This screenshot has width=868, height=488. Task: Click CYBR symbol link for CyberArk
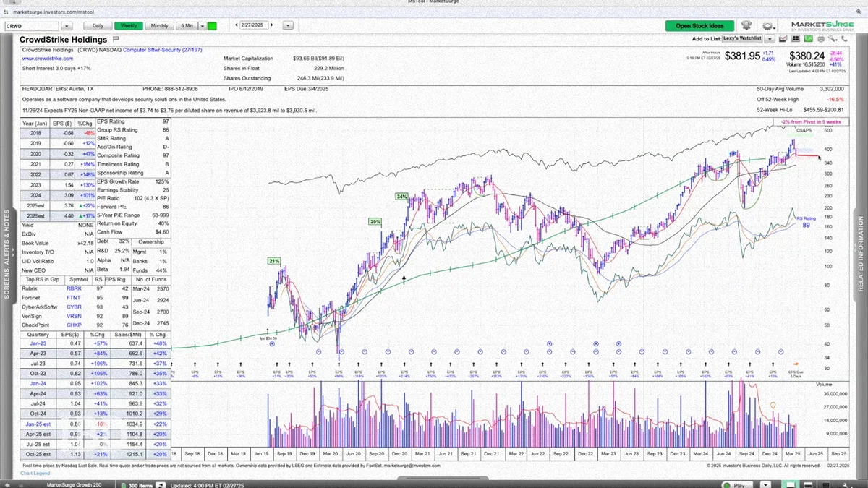click(74, 307)
